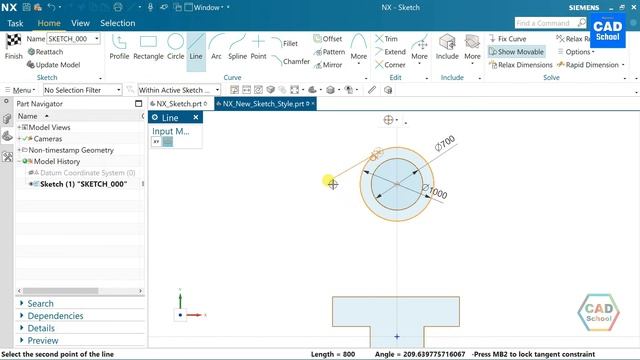Choose the Fillet tool
This screenshot has height=360, width=640.
coord(284,43)
